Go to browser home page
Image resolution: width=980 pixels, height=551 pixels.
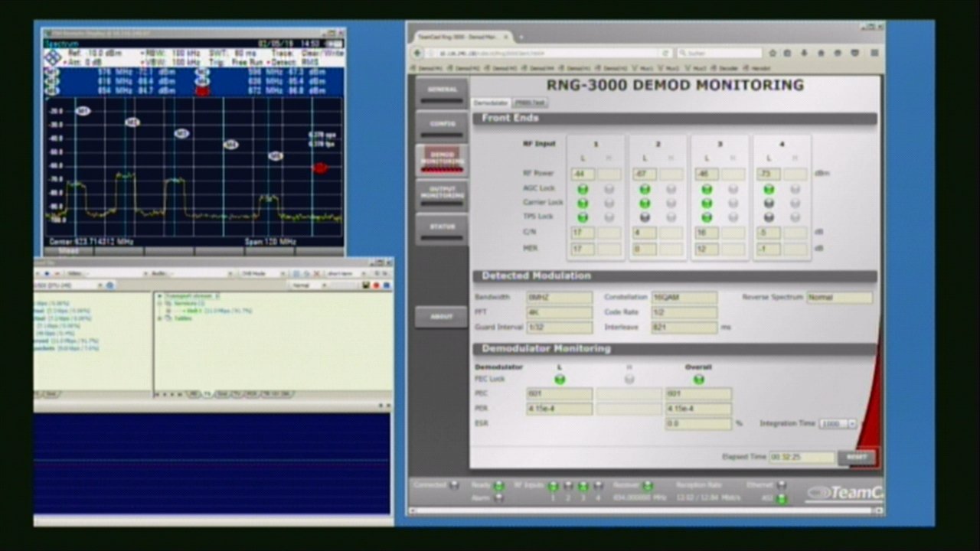821,53
